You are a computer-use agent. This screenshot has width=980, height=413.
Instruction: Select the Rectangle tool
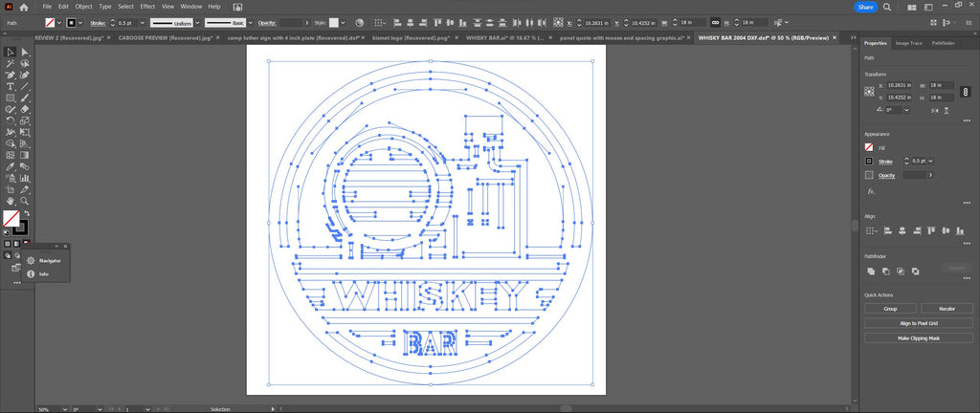[x=11, y=98]
